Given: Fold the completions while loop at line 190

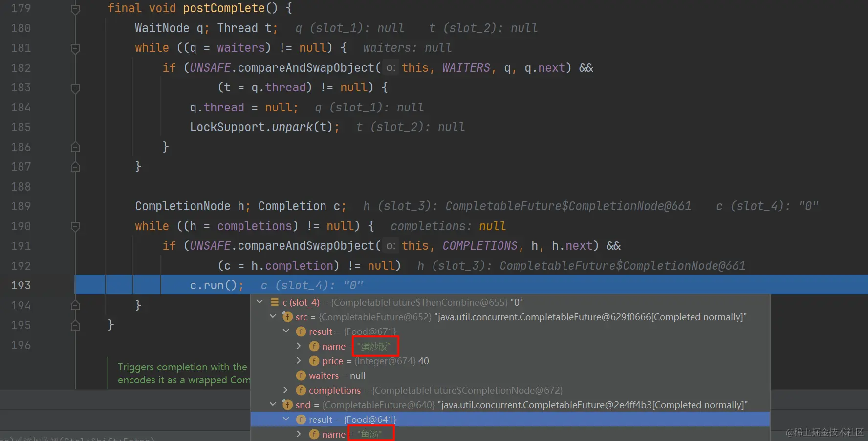Looking at the screenshot, I should pyautogui.click(x=75, y=226).
